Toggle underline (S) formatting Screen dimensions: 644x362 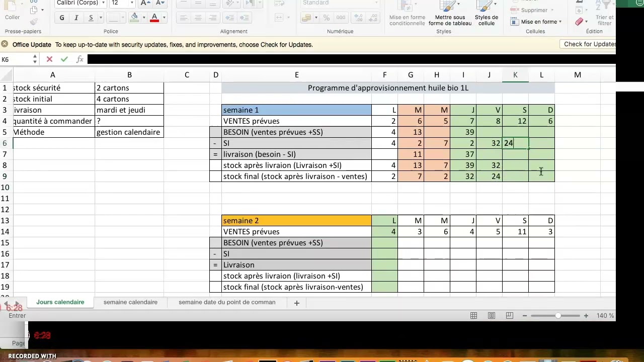click(91, 18)
